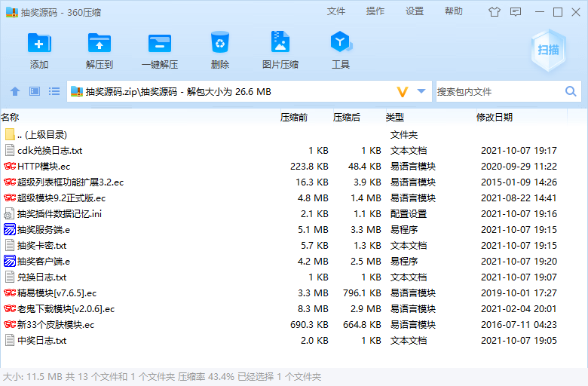Click the 添加 (Add) toolbar icon
588x386 pixels.
point(39,44)
